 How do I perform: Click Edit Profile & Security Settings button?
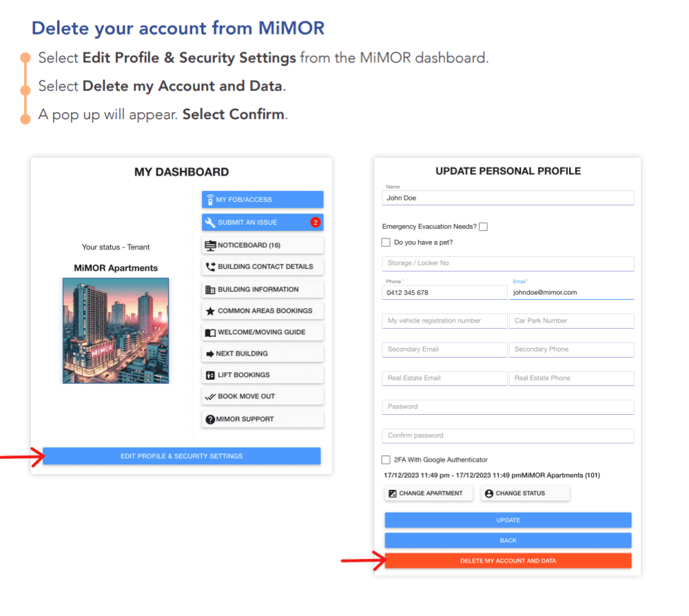click(181, 456)
